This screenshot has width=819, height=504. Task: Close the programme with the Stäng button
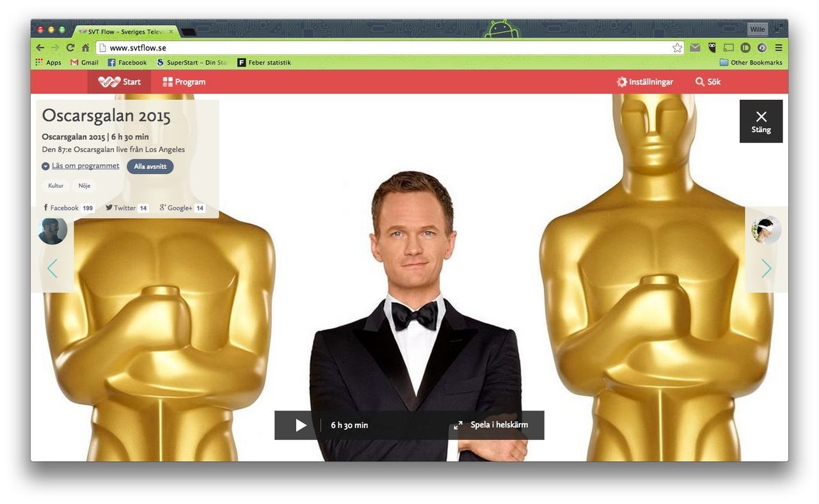[x=761, y=122]
